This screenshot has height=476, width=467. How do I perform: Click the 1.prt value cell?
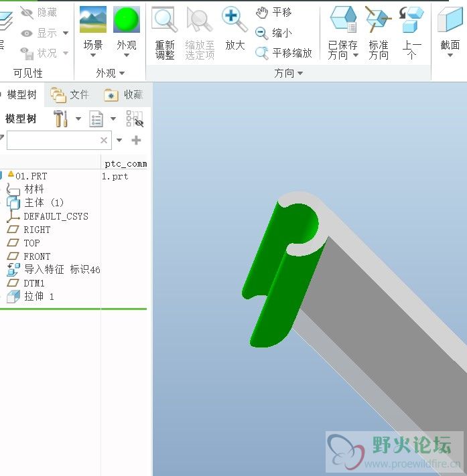(x=115, y=176)
